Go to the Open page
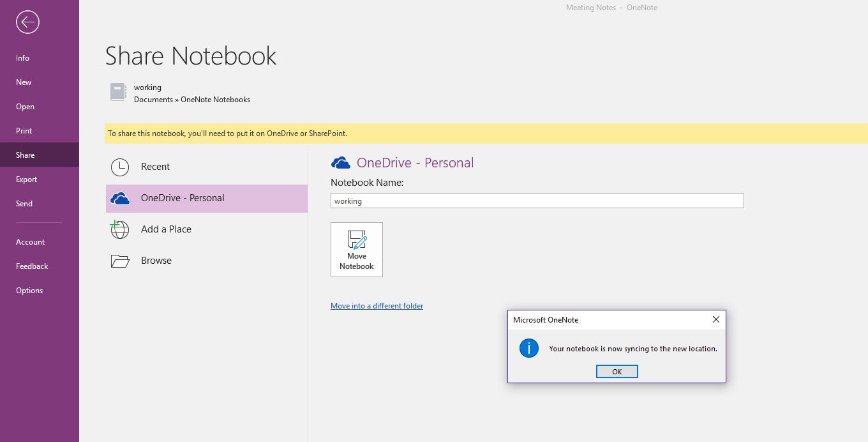Viewport: 868px width, 442px height. 25,107
